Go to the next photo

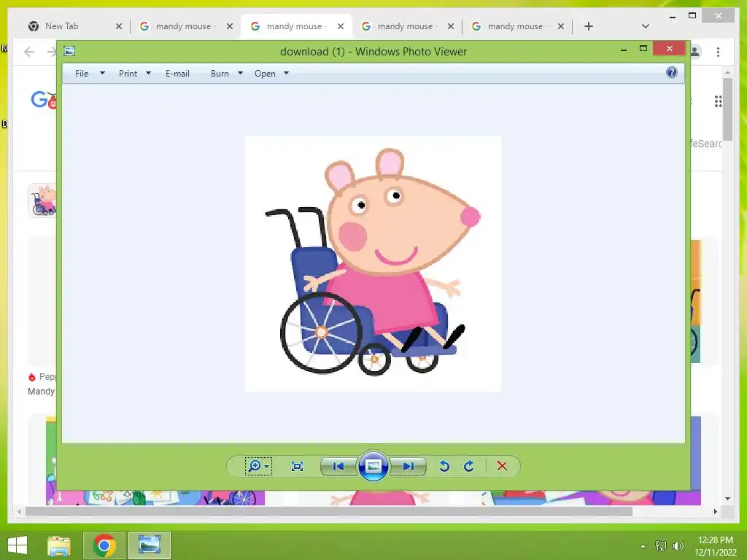pos(409,466)
